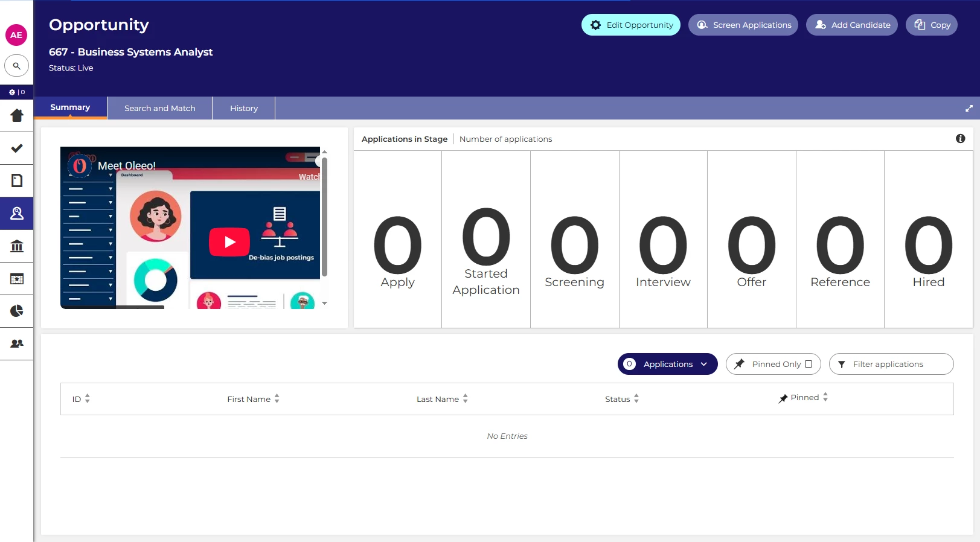The width and height of the screenshot is (980, 542).
Task: Open the document page icon in sidebar
Action: pyautogui.click(x=17, y=180)
